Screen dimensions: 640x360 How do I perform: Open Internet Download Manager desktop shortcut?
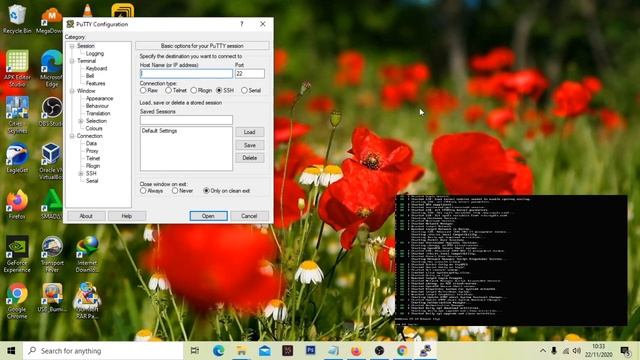point(87,254)
